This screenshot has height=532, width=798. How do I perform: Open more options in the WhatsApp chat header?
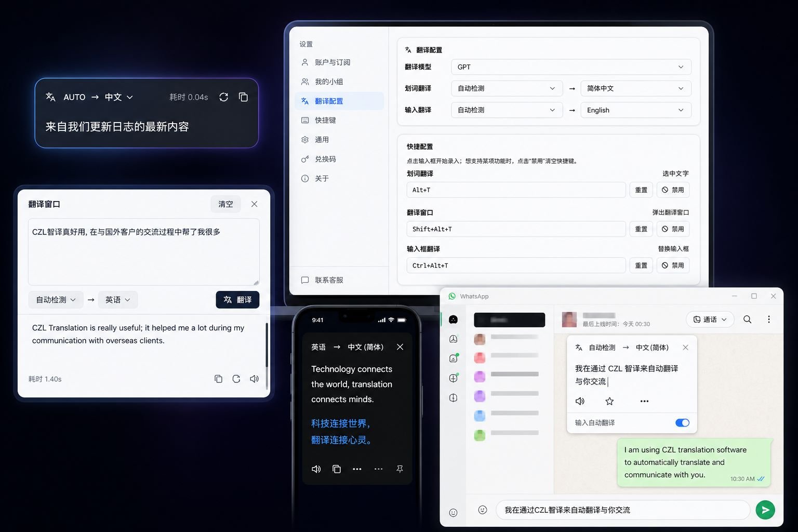coord(769,319)
